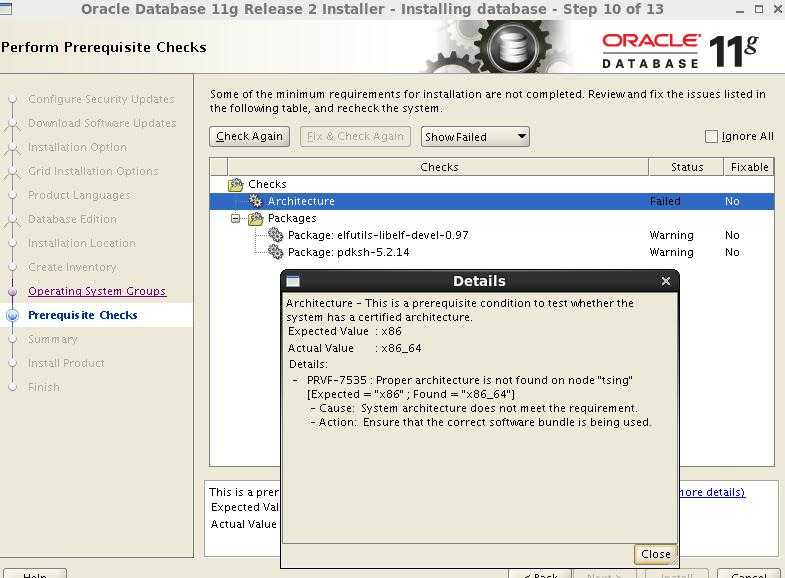Click the Fixable column header
Screen dimensions: 785x578
(x=749, y=167)
